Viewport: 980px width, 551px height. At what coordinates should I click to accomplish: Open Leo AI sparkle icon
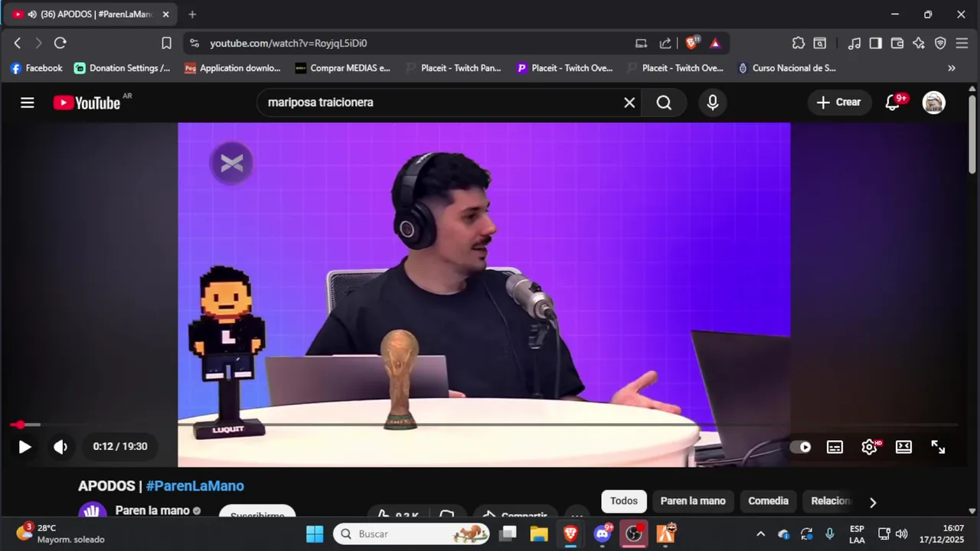919,43
